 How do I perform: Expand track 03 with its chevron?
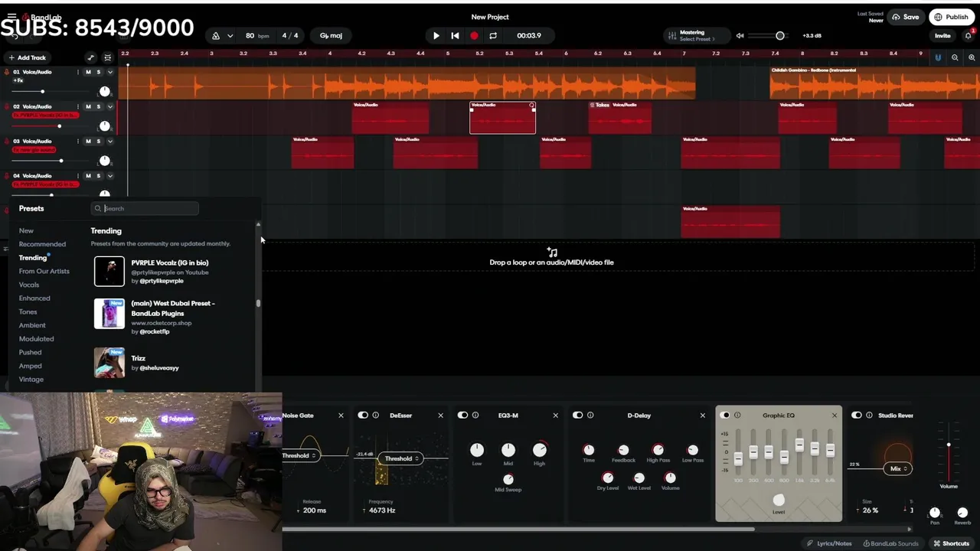(110, 141)
